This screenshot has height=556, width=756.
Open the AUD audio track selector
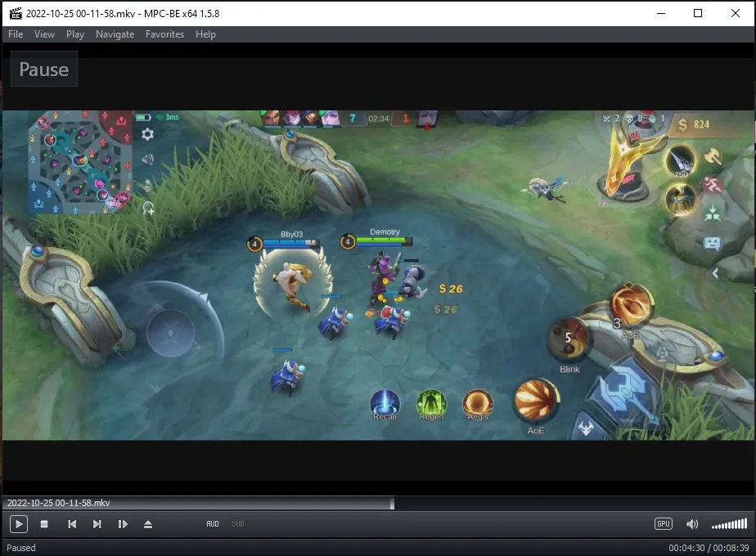pos(213,524)
